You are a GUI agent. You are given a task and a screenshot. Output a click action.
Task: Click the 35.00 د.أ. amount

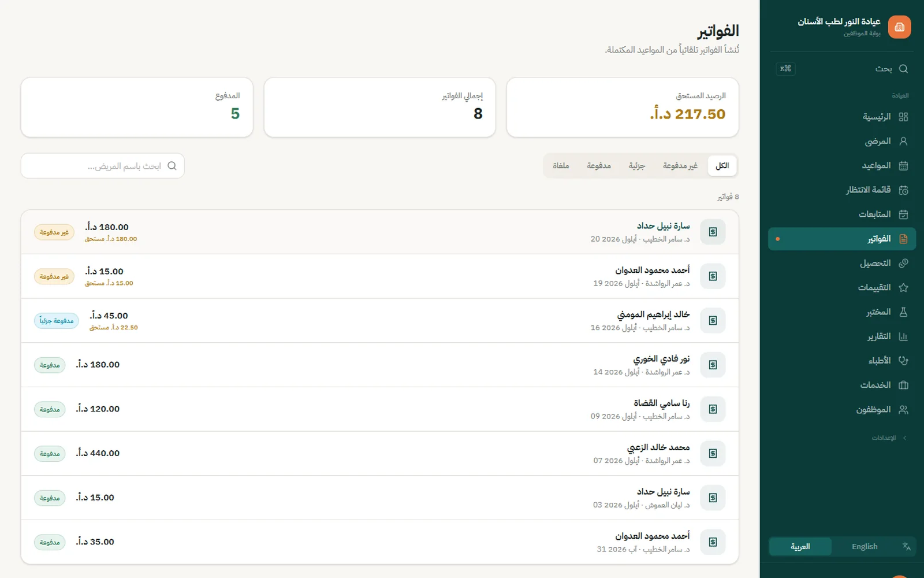pyautogui.click(x=95, y=542)
